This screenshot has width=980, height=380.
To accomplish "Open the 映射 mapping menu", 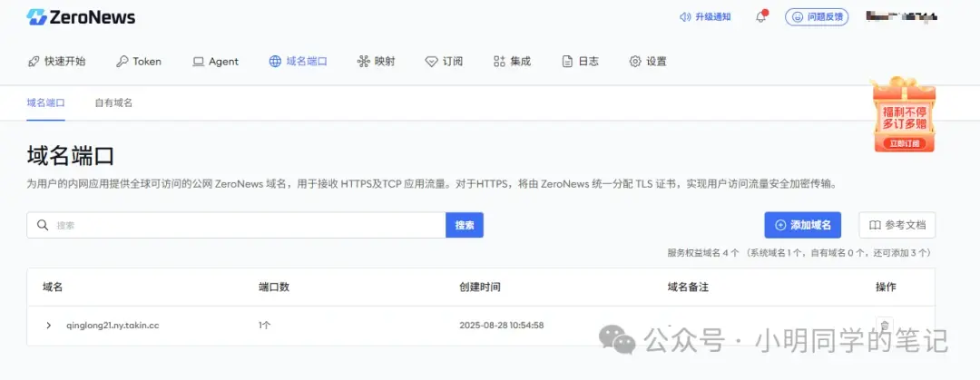I will click(377, 62).
